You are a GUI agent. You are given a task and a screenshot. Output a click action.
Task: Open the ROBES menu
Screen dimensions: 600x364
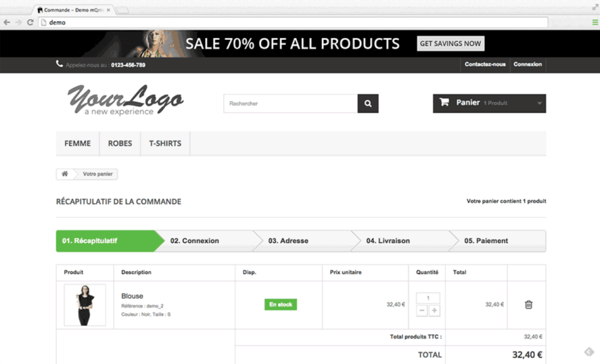[120, 144]
